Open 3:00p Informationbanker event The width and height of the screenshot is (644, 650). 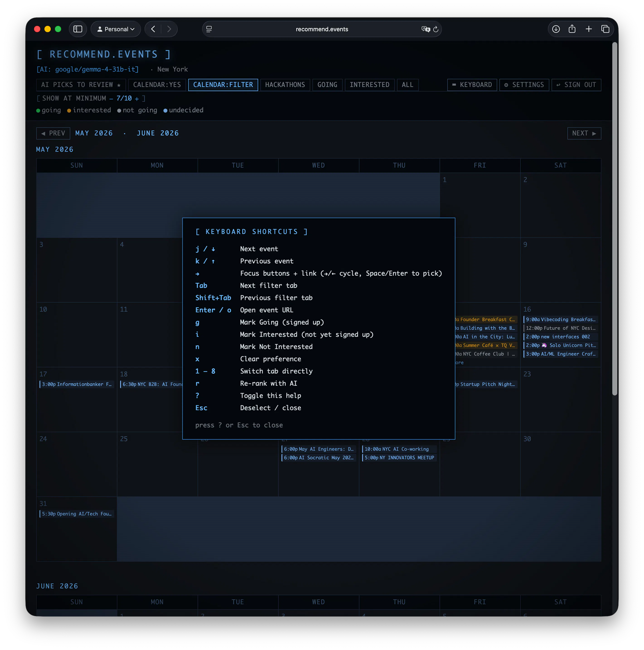[76, 384]
